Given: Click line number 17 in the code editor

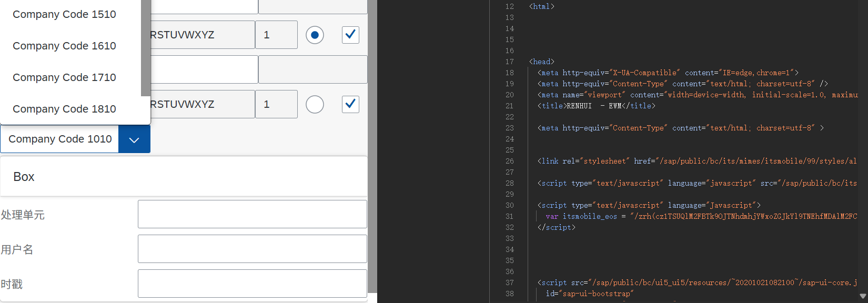Looking at the screenshot, I should 509,62.
